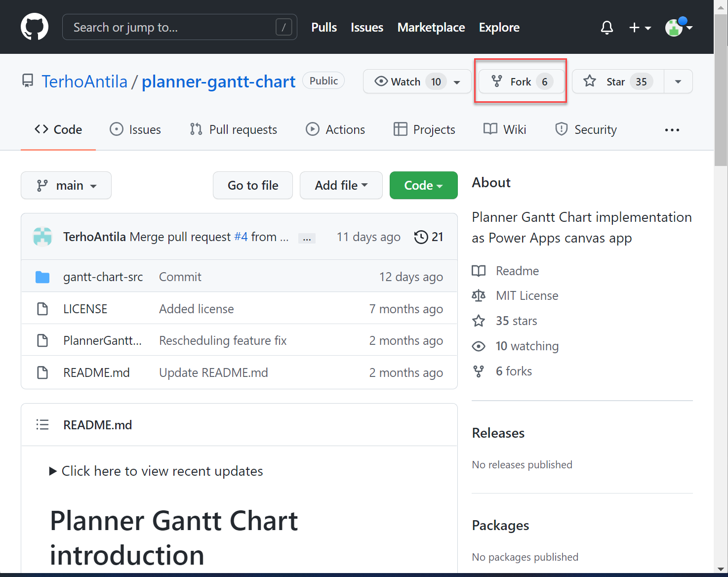Open the TerhoAntila owner link
This screenshot has width=728, height=577.
(84, 82)
